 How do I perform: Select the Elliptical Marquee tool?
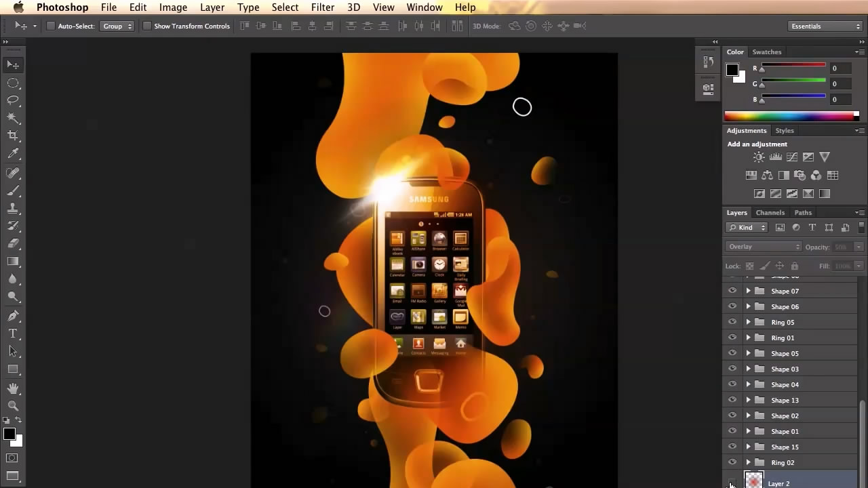click(13, 83)
